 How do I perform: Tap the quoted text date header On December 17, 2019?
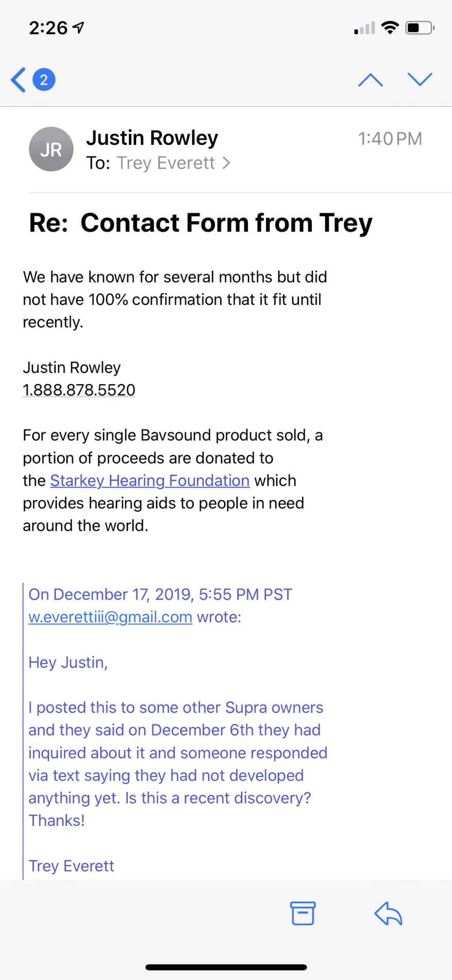click(x=160, y=594)
